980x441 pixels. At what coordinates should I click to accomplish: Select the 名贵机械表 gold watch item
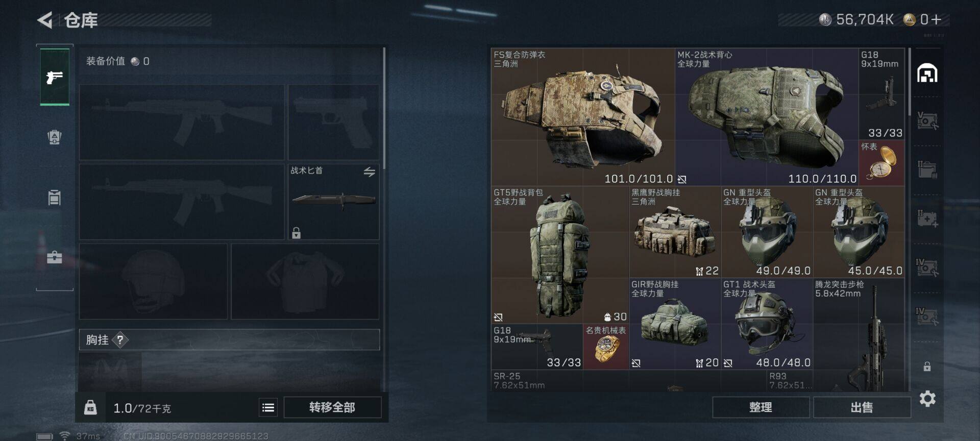click(x=606, y=347)
